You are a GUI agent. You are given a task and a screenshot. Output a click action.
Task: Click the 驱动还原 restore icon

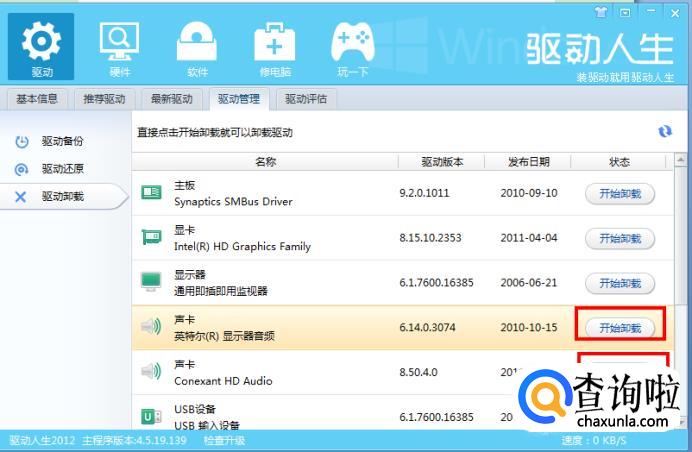(x=21, y=169)
